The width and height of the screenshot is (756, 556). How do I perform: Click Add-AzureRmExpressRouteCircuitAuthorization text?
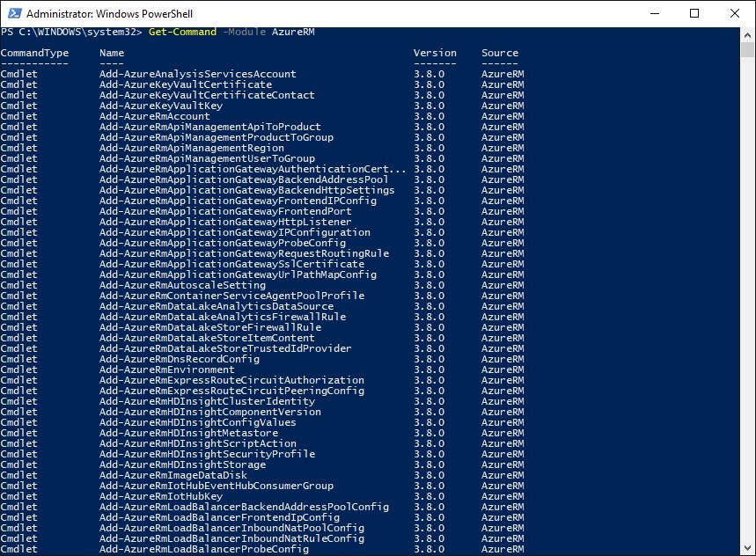point(232,382)
